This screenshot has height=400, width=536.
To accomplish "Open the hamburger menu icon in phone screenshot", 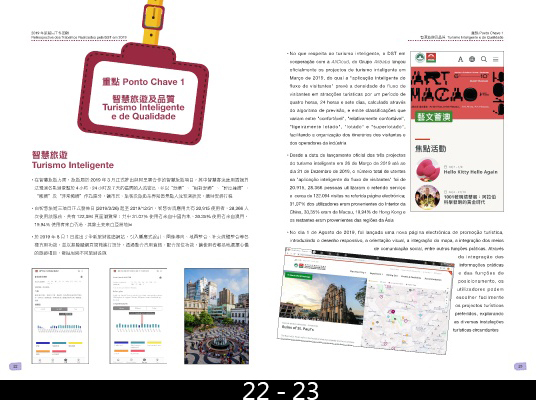I will point(496,59).
